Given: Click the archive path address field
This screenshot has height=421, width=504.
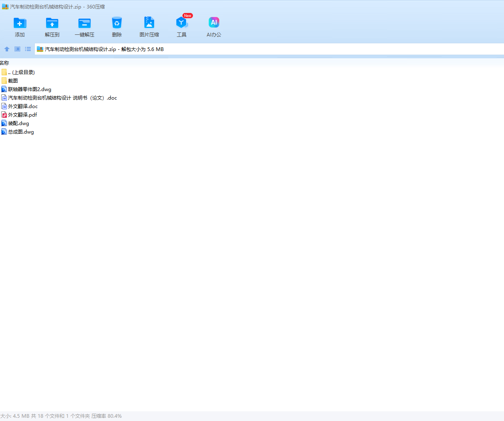Looking at the screenshot, I should 269,49.
